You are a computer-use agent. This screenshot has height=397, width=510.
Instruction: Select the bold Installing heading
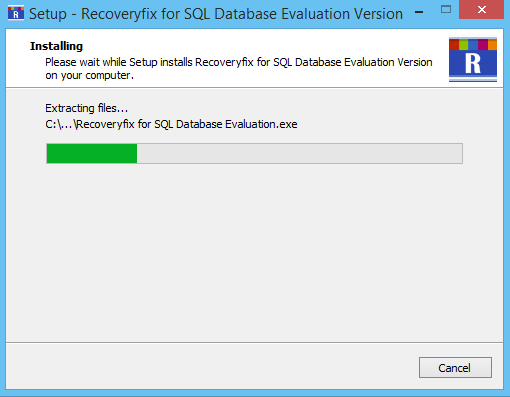point(56,46)
